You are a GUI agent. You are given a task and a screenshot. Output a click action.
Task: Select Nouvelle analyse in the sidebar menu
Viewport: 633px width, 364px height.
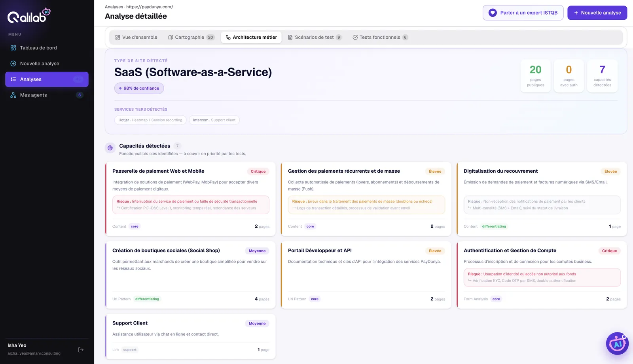click(47, 64)
